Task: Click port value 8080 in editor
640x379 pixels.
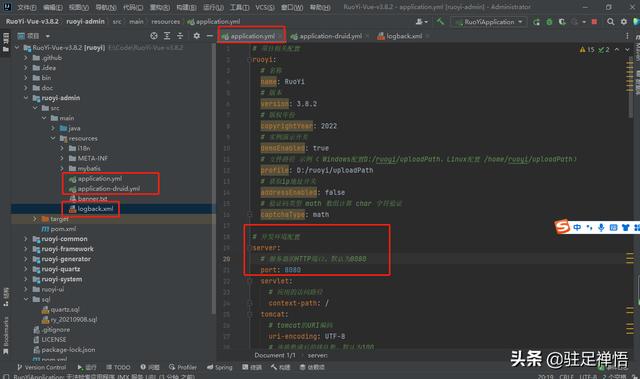Action: point(293,270)
